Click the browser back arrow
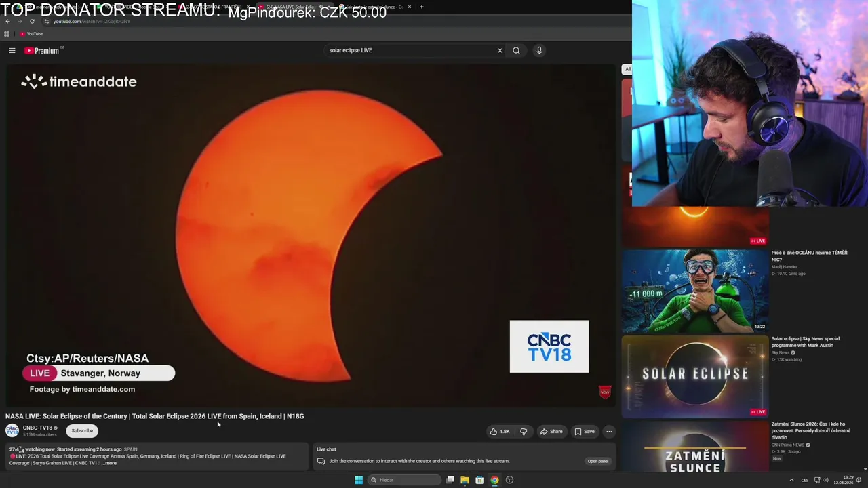This screenshot has height=488, width=868. click(x=7, y=21)
